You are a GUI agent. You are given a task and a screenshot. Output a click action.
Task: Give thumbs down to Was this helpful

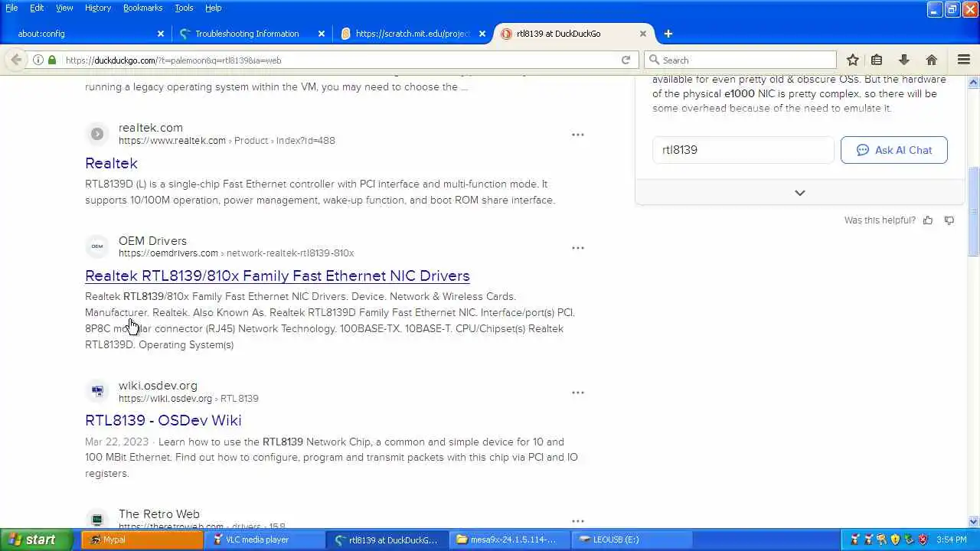tap(949, 220)
